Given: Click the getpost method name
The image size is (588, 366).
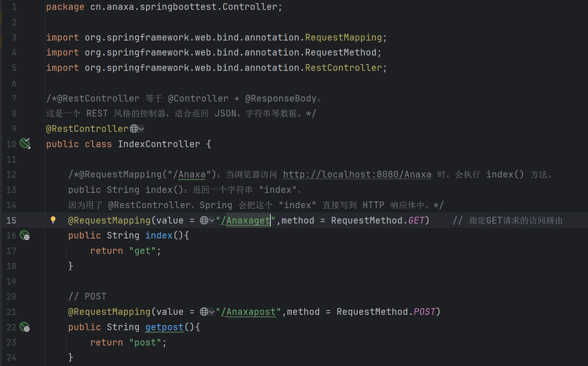Looking at the screenshot, I should [x=165, y=327].
